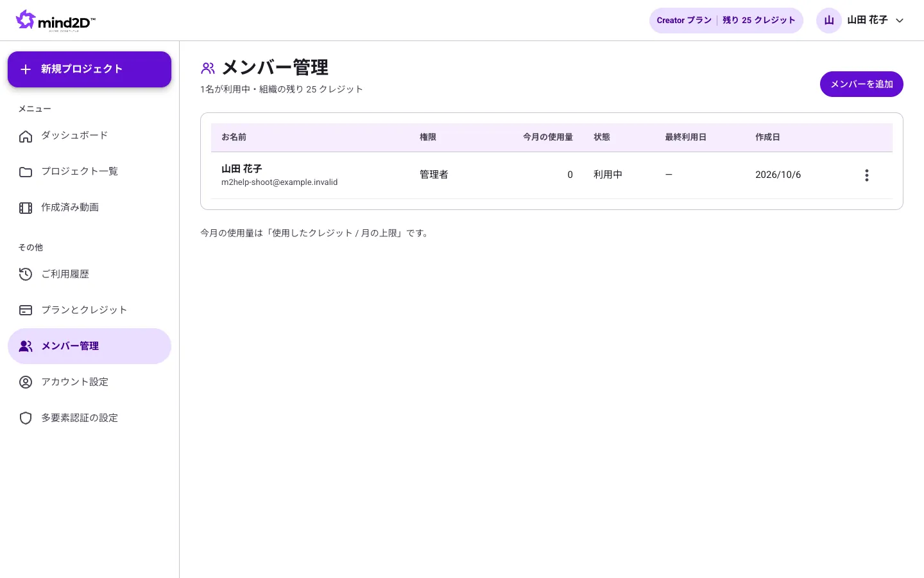Screen dimensions: 924x578
Task: Open ご利用履歴 menu item
Action: pos(89,274)
